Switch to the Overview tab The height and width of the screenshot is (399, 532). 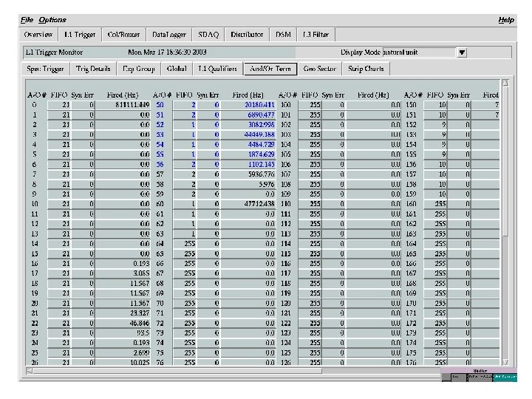(x=38, y=35)
